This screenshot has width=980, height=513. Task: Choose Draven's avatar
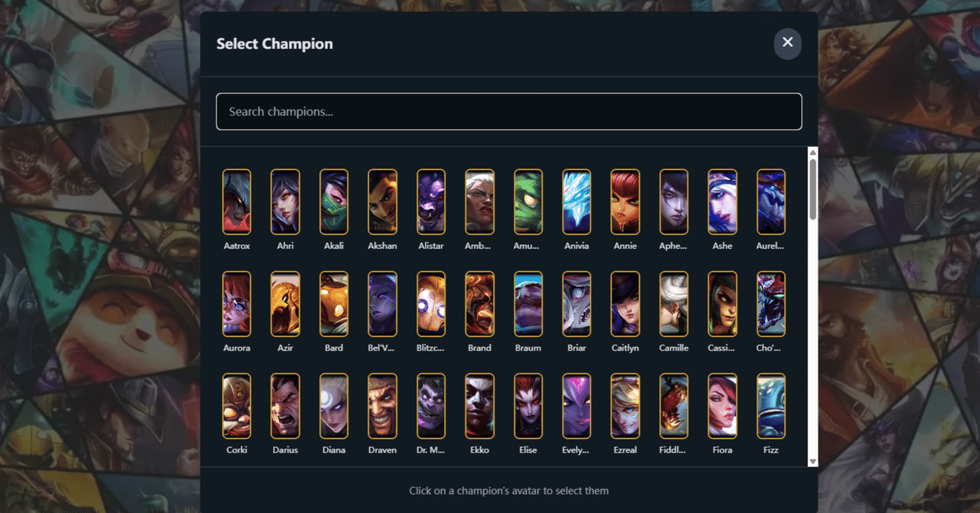click(382, 406)
